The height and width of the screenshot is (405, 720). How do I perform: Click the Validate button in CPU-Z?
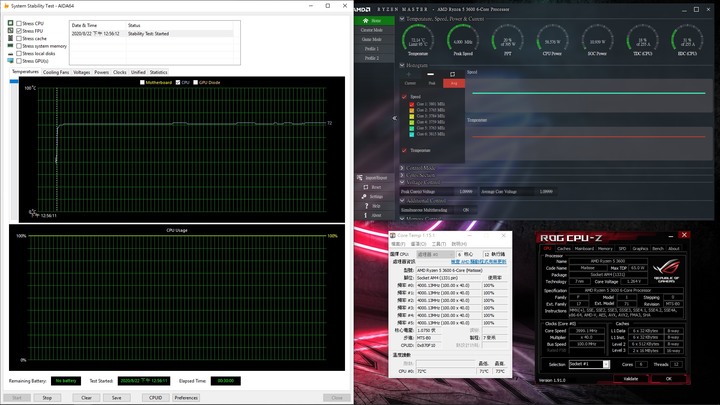coord(631,379)
